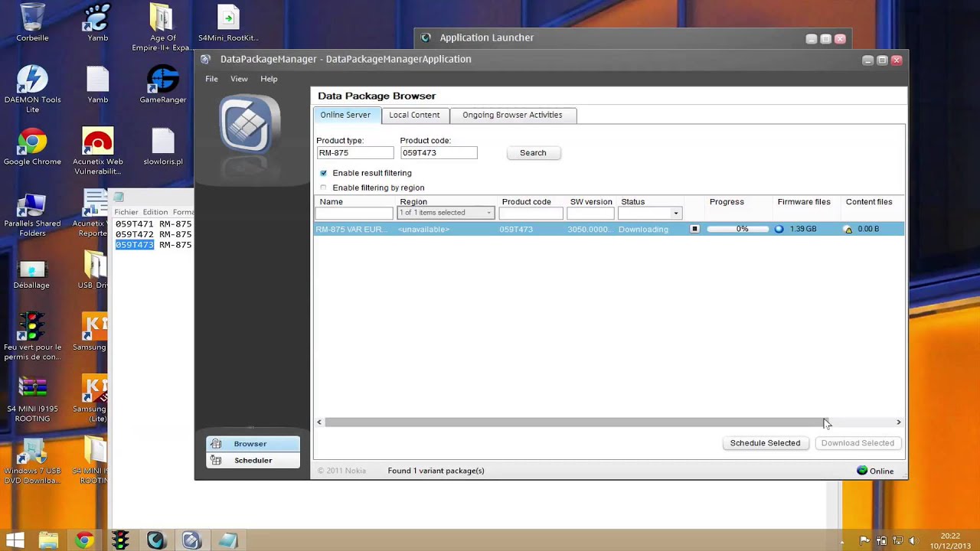
Task: Focus the Product type field
Action: tap(354, 153)
